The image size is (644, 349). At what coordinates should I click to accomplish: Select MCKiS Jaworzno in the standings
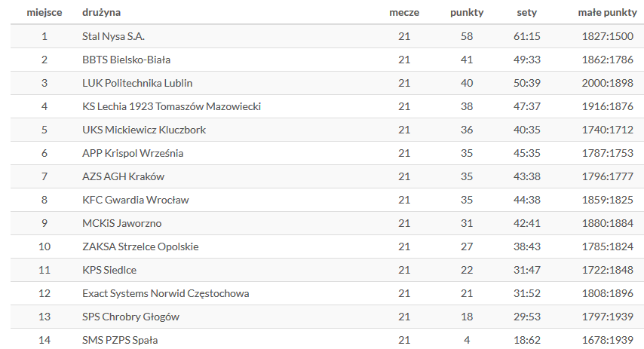tap(122, 223)
